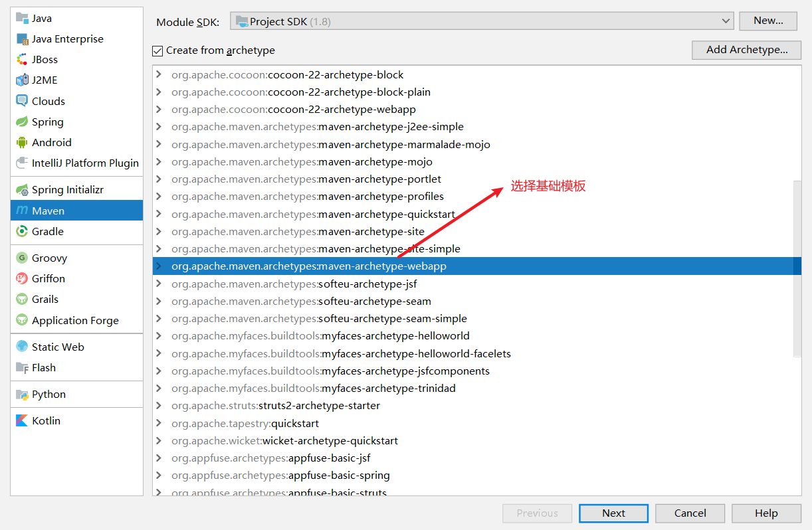Click the Add Archetype... button
812x530 pixels.
[x=747, y=50]
